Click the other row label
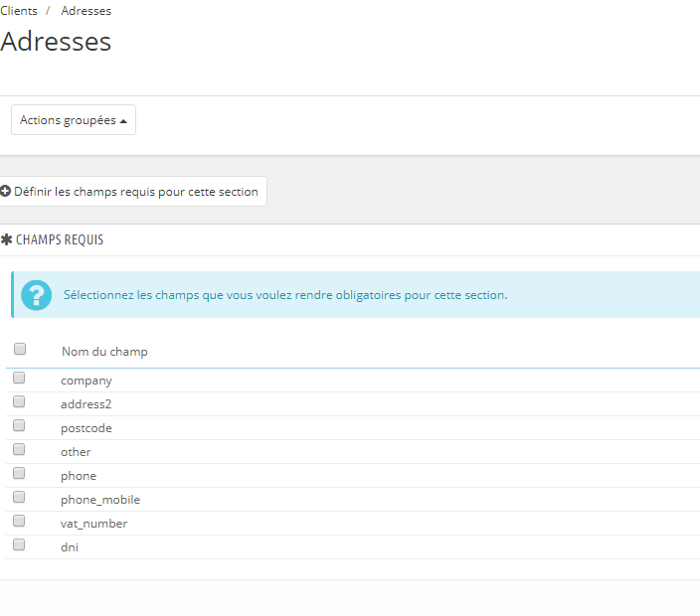 (76, 452)
